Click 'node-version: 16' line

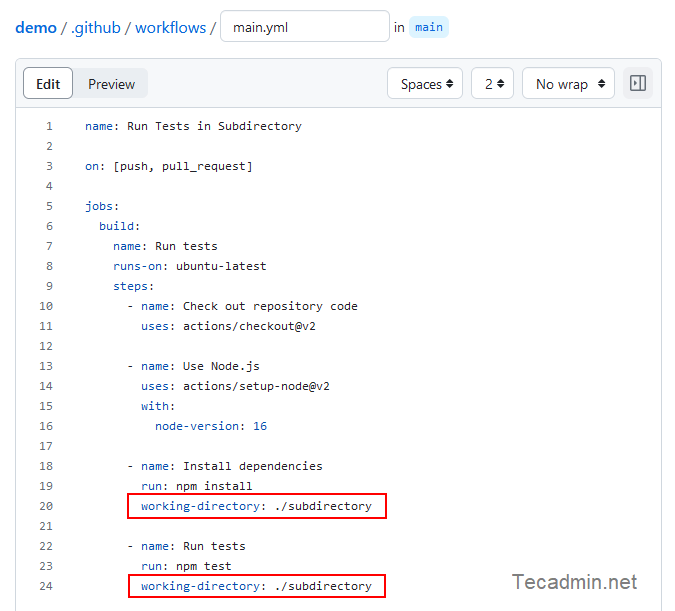click(211, 426)
